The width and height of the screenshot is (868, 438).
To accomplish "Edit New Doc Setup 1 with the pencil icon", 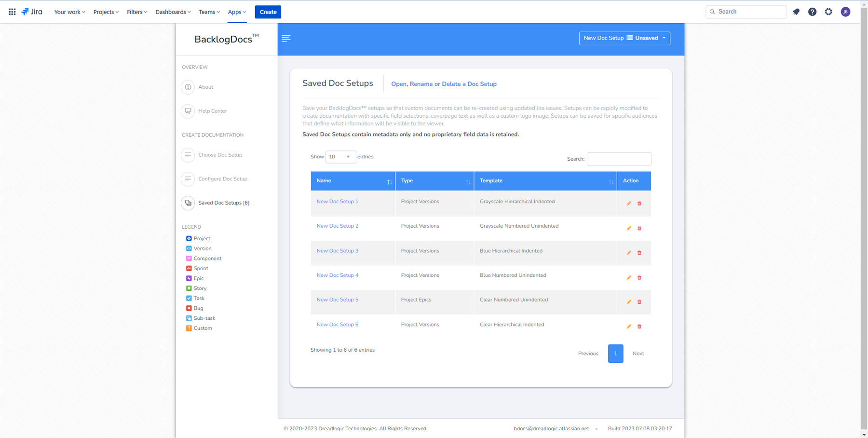I will tap(629, 204).
